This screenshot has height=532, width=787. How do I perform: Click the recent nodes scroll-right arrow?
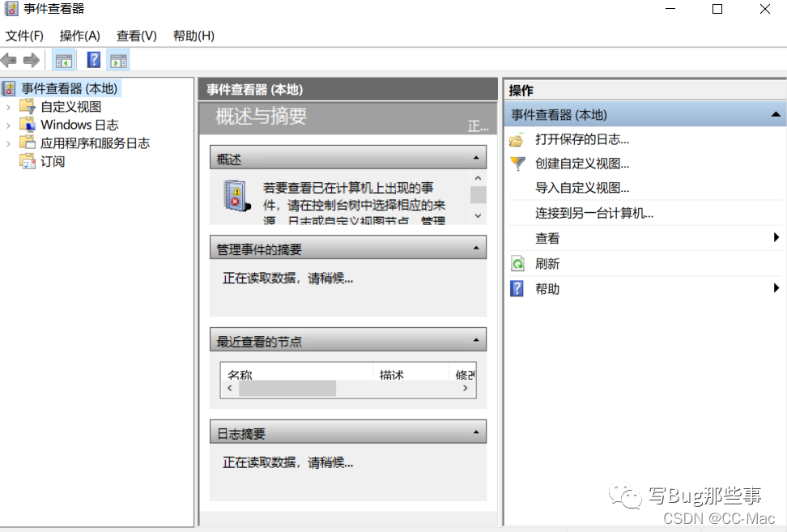click(466, 388)
